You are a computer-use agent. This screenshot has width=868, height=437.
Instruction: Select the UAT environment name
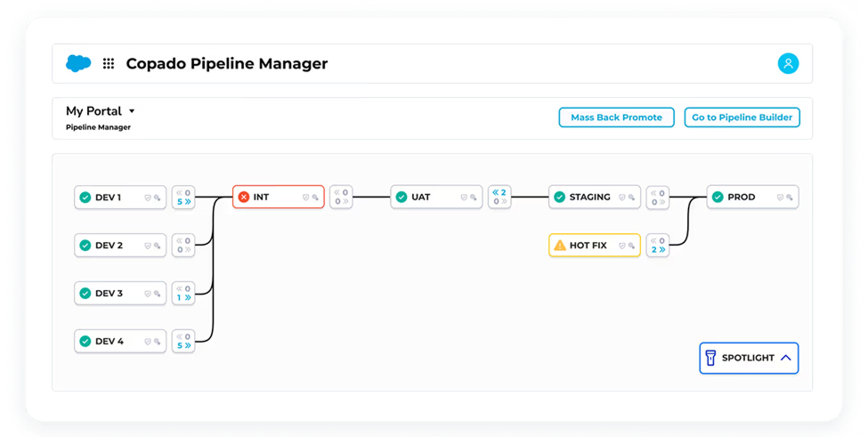[x=421, y=198]
